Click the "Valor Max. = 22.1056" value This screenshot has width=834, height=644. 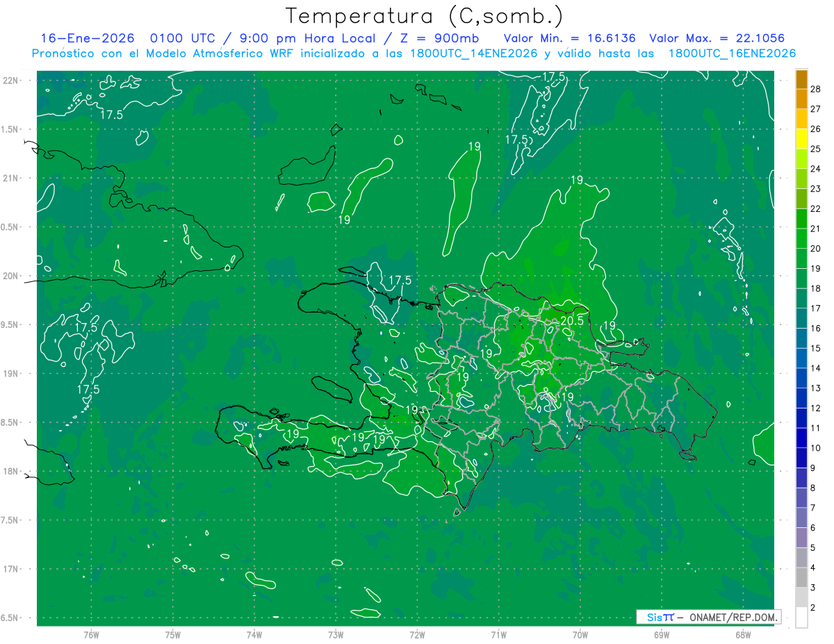point(717,38)
